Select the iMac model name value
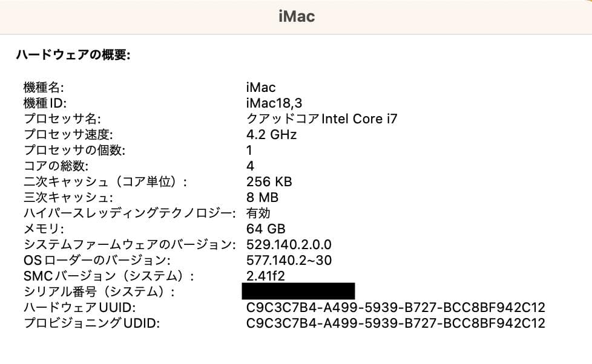The image size is (592, 364). pyautogui.click(x=260, y=87)
